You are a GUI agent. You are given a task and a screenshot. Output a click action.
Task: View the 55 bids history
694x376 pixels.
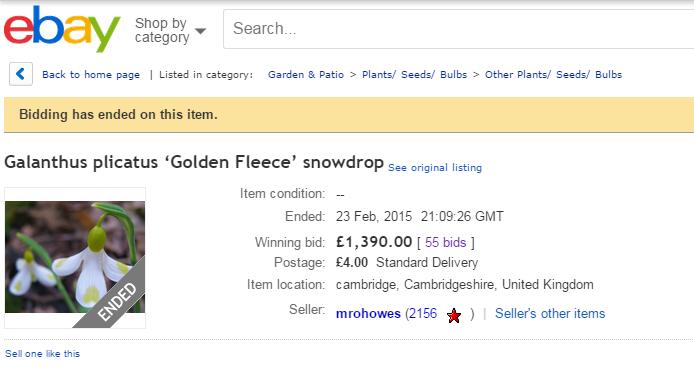[446, 242]
